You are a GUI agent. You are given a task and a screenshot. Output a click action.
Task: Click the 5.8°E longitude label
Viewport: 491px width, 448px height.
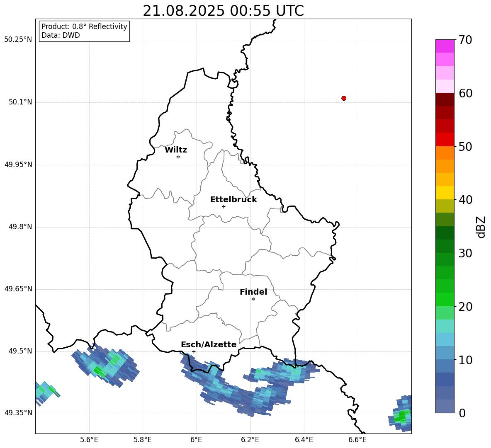[x=143, y=440]
